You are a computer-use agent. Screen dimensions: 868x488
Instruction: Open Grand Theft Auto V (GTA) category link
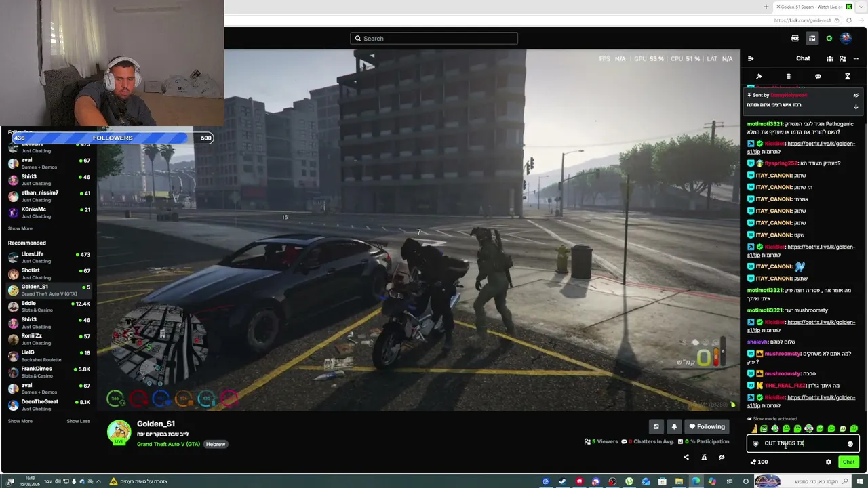click(x=168, y=444)
